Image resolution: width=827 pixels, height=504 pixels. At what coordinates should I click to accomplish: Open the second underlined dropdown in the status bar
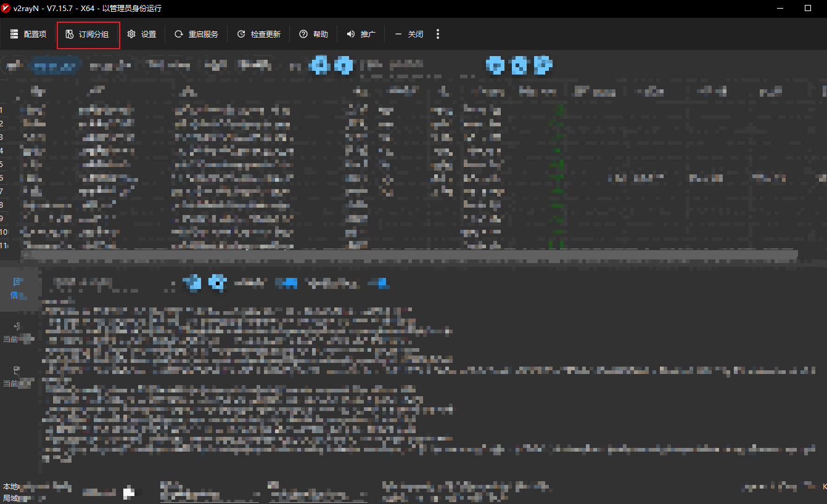pyautogui.click(x=318, y=492)
